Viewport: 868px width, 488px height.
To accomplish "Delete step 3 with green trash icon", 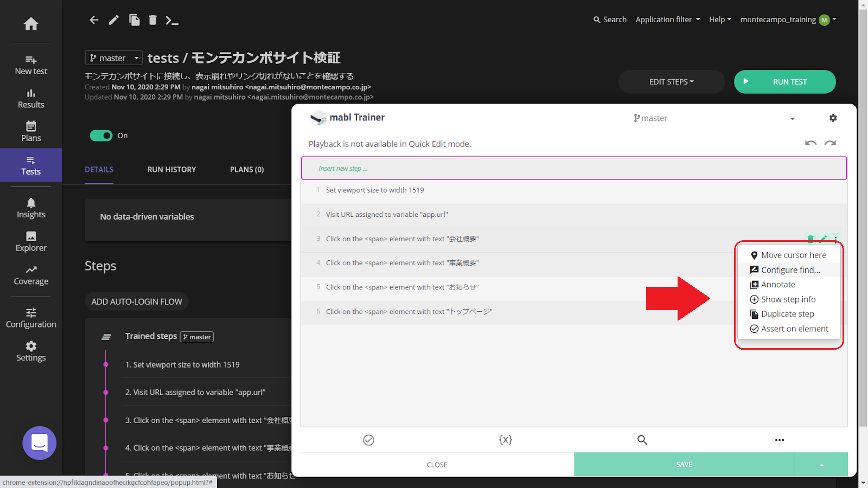I will pos(810,239).
